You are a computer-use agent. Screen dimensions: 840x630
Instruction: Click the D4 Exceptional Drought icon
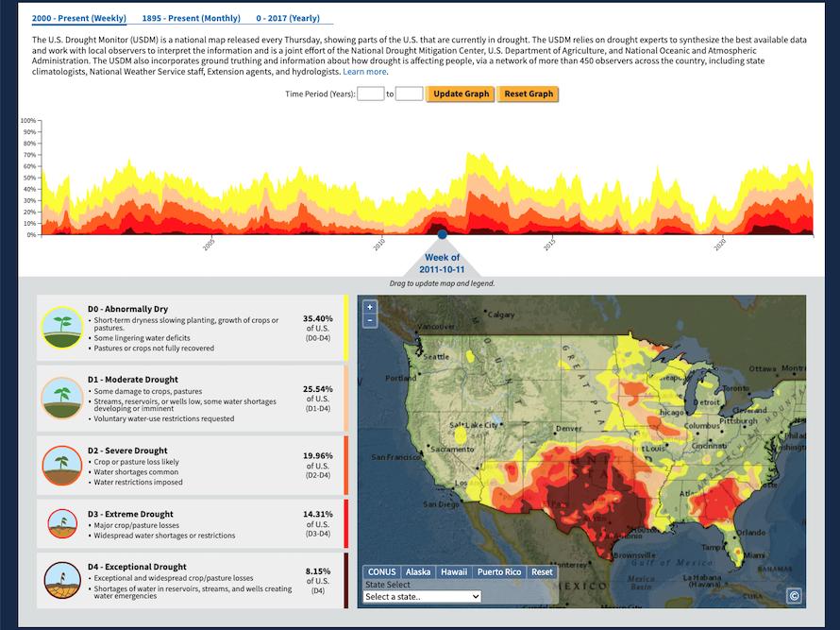pyautogui.click(x=61, y=580)
